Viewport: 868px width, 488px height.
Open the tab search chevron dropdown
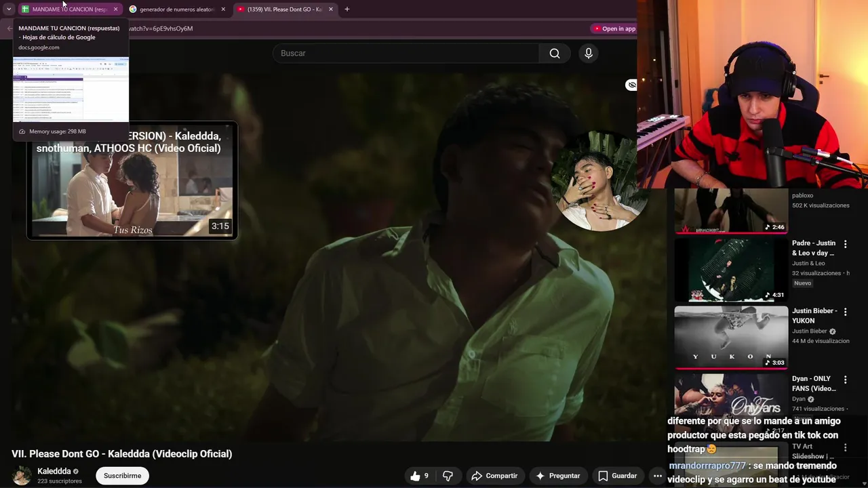(x=9, y=9)
